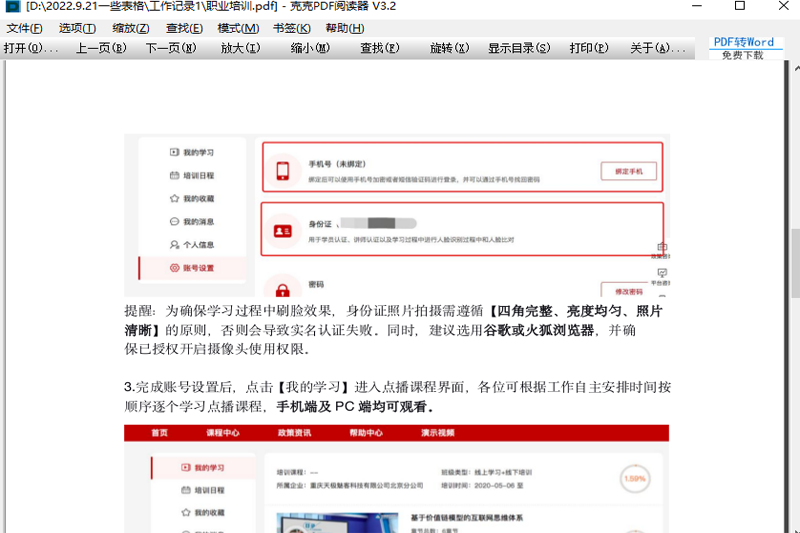Click the person icon next to 个人信息
Image resolution: width=800 pixels, height=533 pixels.
pyautogui.click(x=174, y=244)
